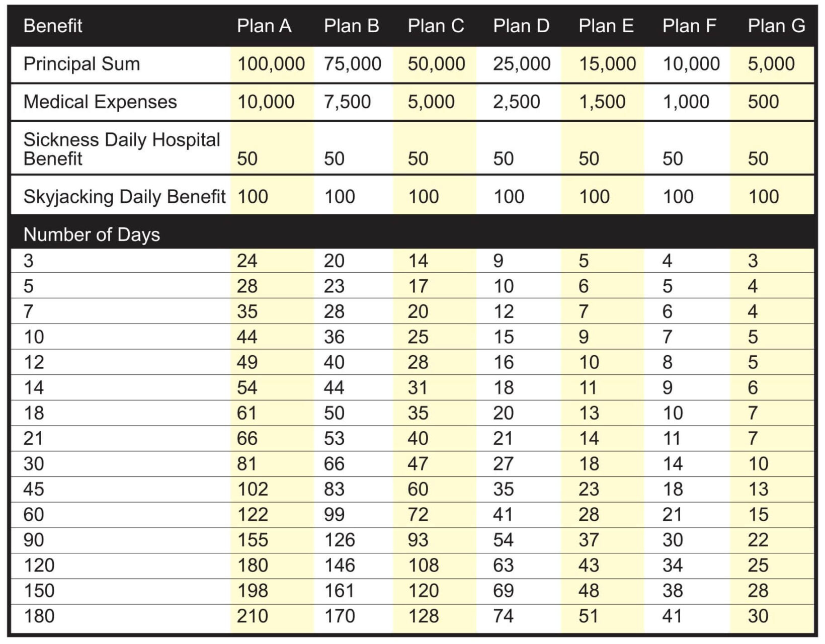Screen dimensions: 825x644
Task: Click Plan A Principal Sum value 100,000
Action: [x=271, y=64]
